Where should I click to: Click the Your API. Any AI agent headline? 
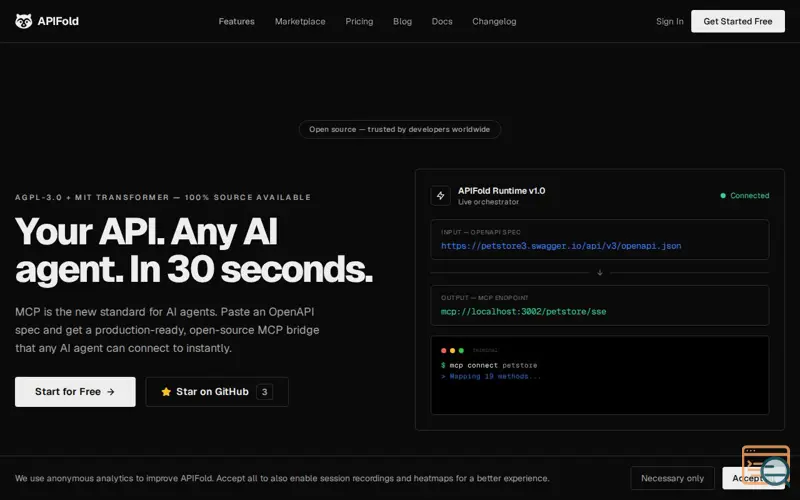click(194, 251)
